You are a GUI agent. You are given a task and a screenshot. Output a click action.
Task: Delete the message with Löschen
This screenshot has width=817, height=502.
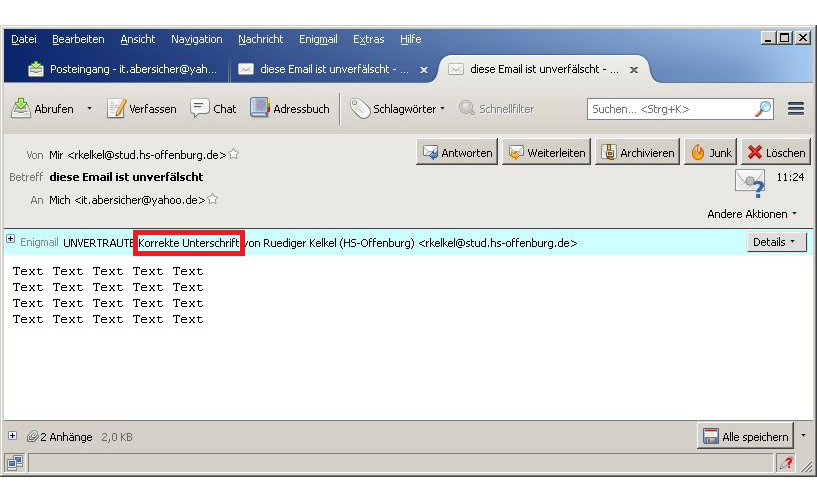click(776, 153)
